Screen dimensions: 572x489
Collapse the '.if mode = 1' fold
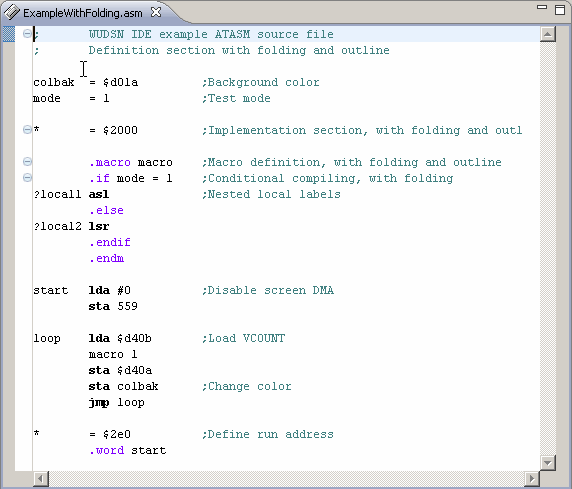point(27,178)
